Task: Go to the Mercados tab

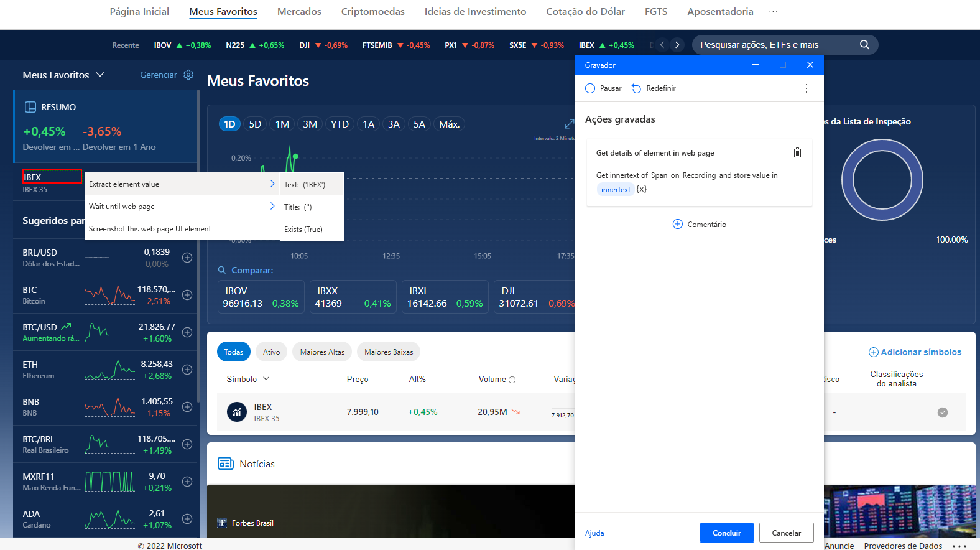Action: point(299,12)
